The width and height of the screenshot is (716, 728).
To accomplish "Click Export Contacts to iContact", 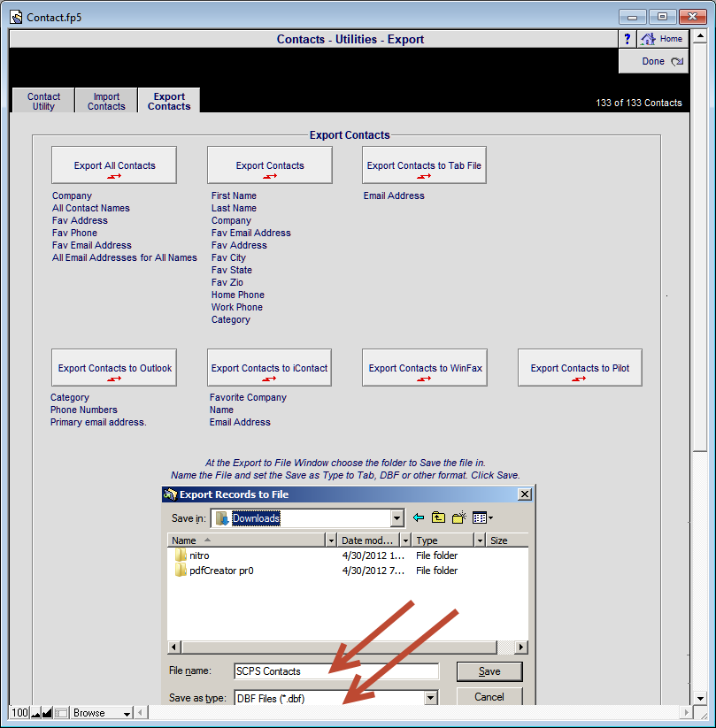I will coord(269,368).
